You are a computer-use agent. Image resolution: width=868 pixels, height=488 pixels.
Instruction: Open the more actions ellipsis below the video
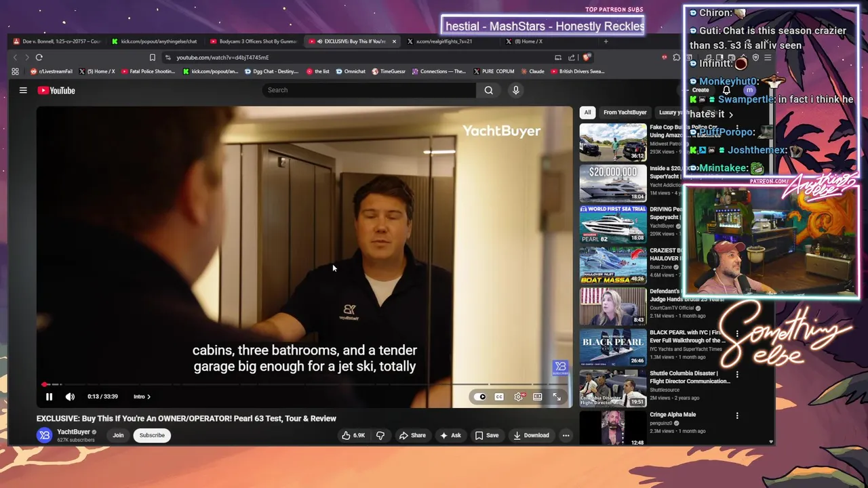566,435
